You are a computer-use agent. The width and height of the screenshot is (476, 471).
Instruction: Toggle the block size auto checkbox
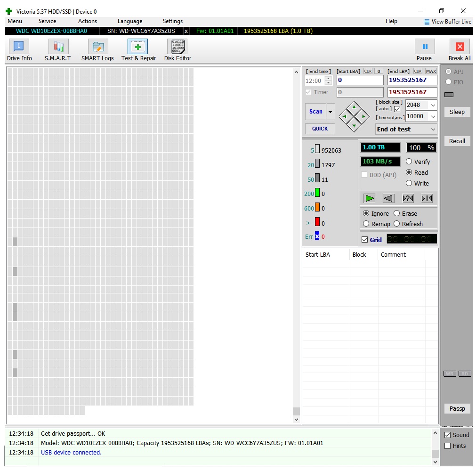[x=397, y=109]
